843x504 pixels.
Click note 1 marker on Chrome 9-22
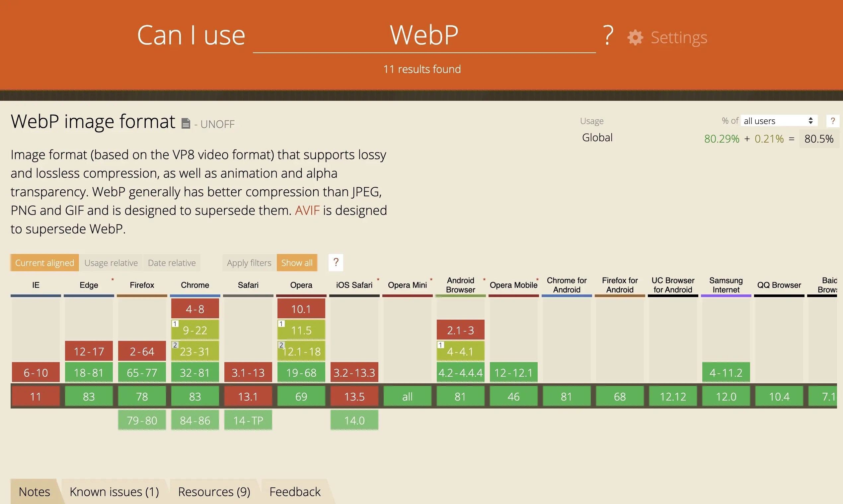pos(175,324)
